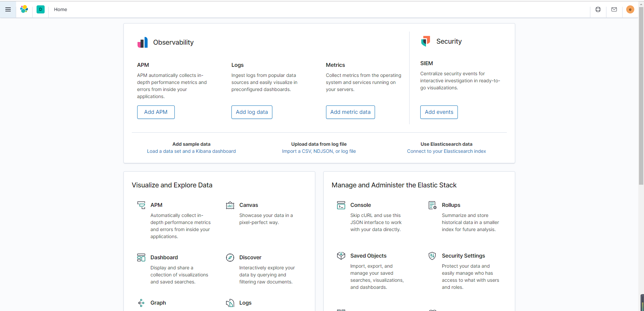Click the page vertical scrollbar thumb
The image size is (644, 311).
point(641,96)
